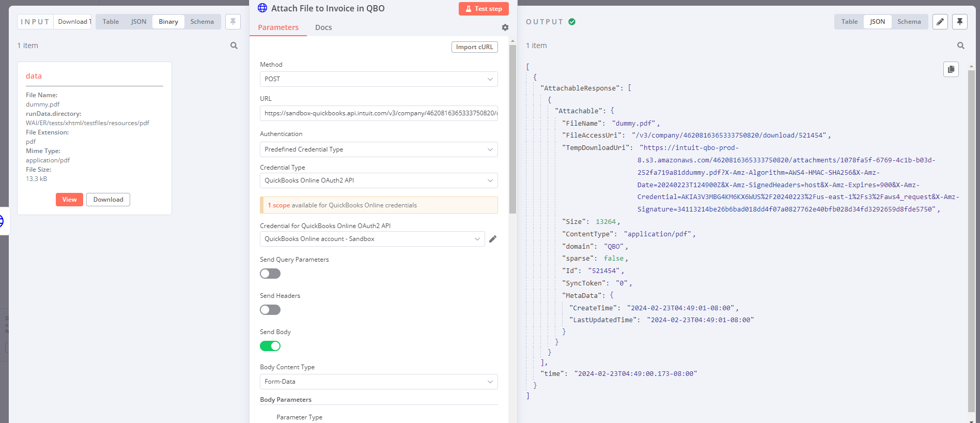This screenshot has height=423, width=980.
Task: Disable the Send Body switch
Action: (x=270, y=346)
